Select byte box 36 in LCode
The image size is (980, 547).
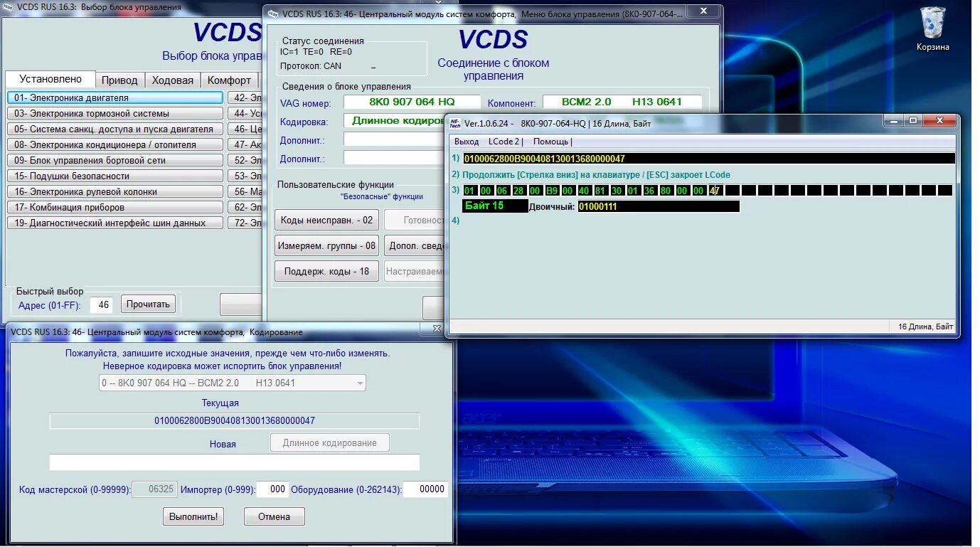649,191
